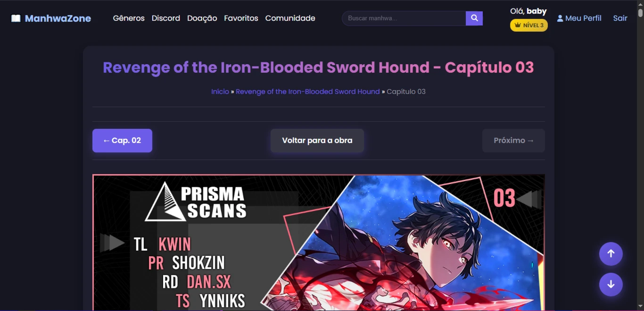Go back to Cap. 02
Viewport: 644px width, 311px height.
[122, 141]
